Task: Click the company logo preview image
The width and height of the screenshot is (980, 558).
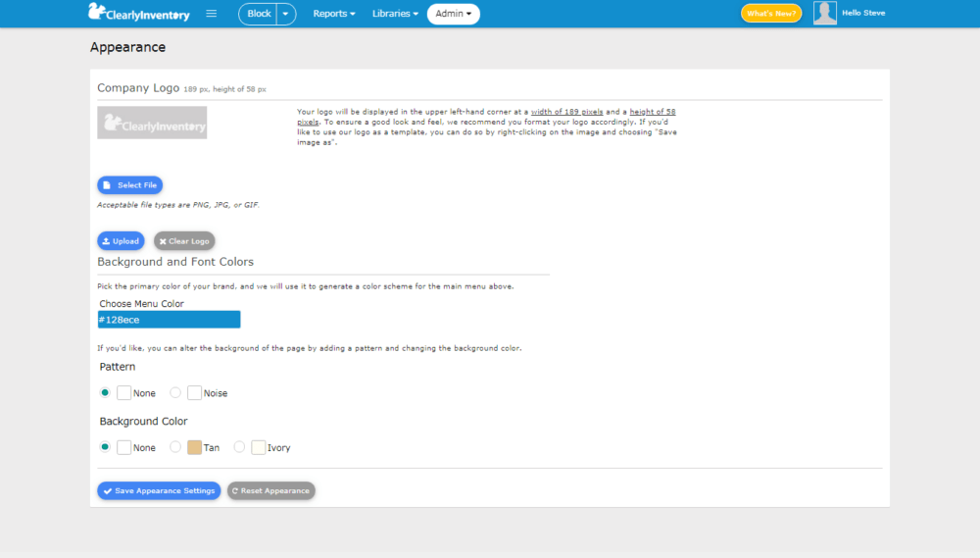Action: pyautogui.click(x=152, y=123)
